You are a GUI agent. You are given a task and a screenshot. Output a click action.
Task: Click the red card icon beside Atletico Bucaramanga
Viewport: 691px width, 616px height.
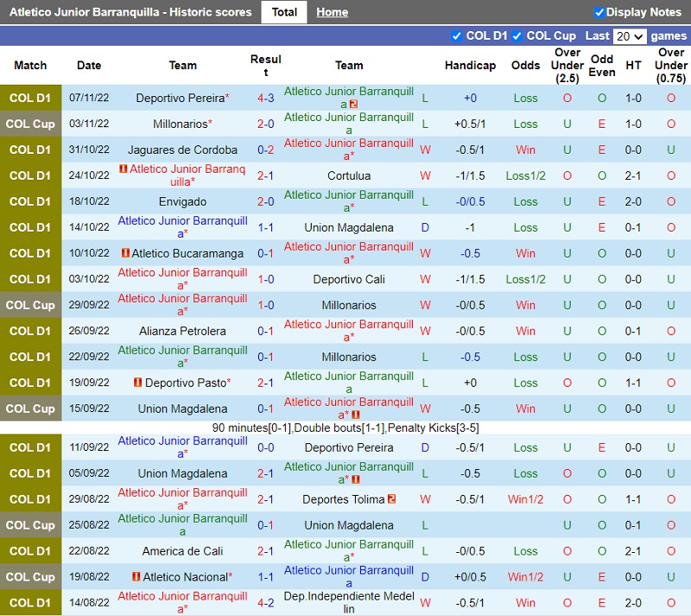pyautogui.click(x=126, y=252)
